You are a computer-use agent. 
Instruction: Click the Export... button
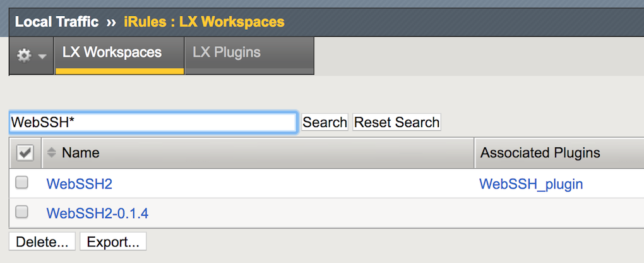113,242
